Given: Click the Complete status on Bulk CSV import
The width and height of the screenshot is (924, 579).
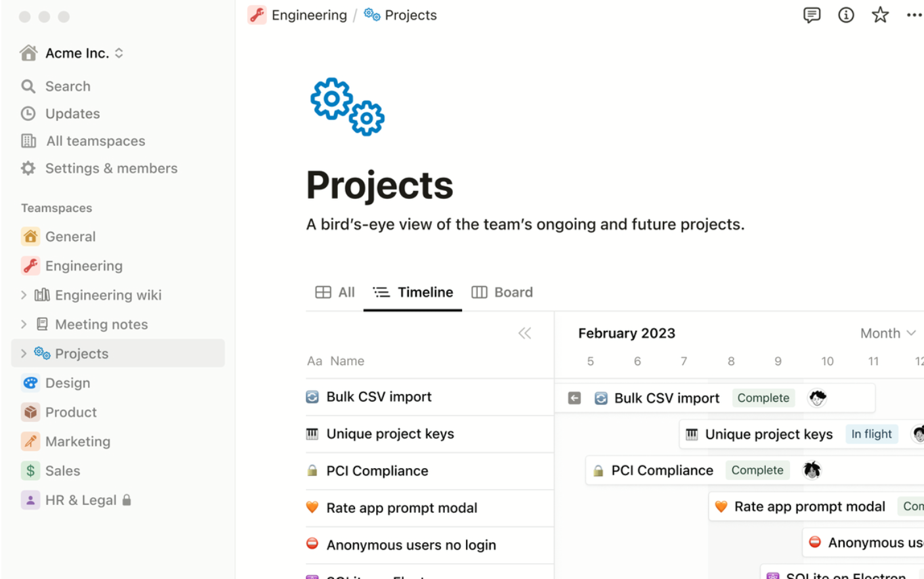Looking at the screenshot, I should tap(763, 398).
